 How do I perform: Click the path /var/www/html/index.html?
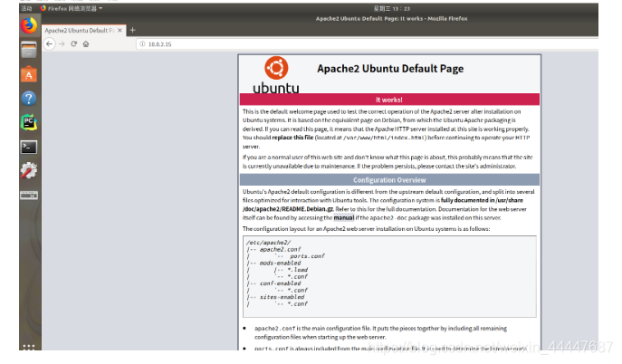pyautogui.click(x=385, y=138)
